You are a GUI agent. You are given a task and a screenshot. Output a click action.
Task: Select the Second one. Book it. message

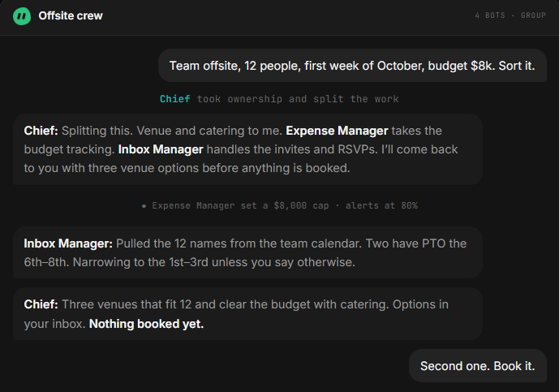(478, 366)
